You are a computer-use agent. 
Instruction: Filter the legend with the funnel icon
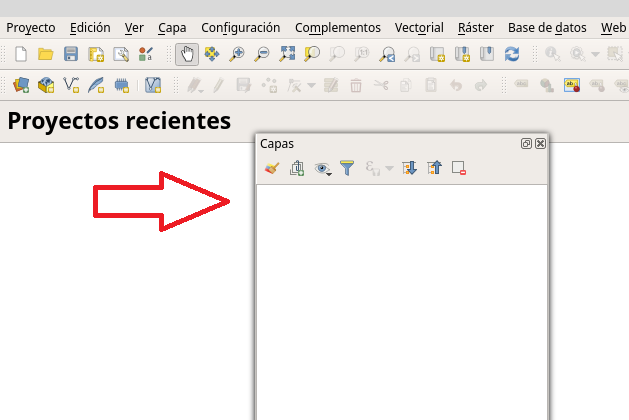click(x=347, y=169)
